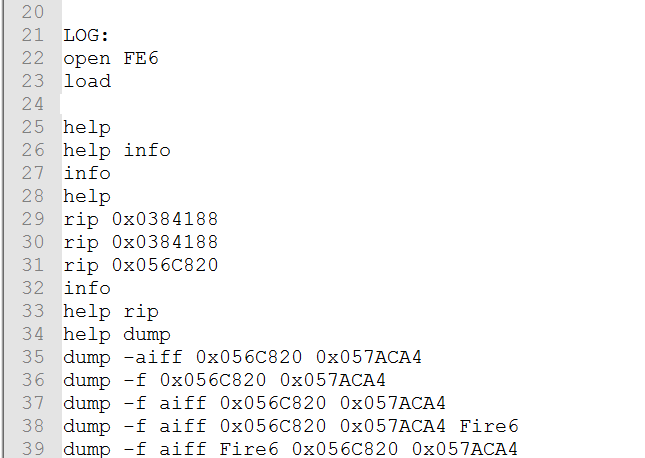
Task: Click 'help' on line 25
Action: (87, 128)
